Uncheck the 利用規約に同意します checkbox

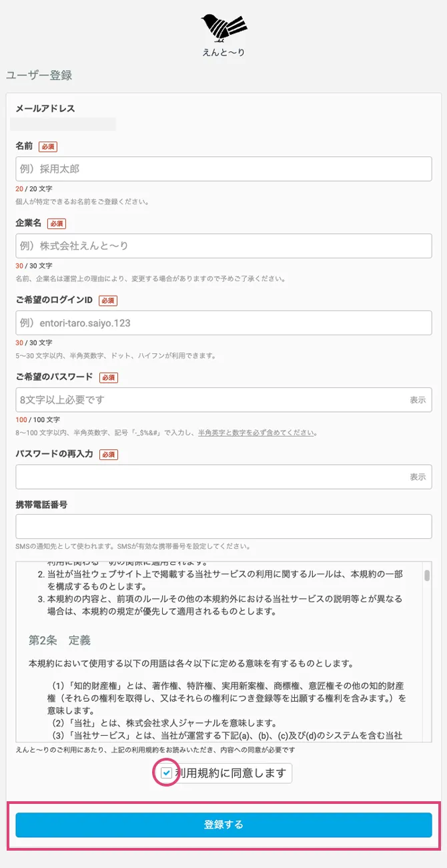coord(167,773)
